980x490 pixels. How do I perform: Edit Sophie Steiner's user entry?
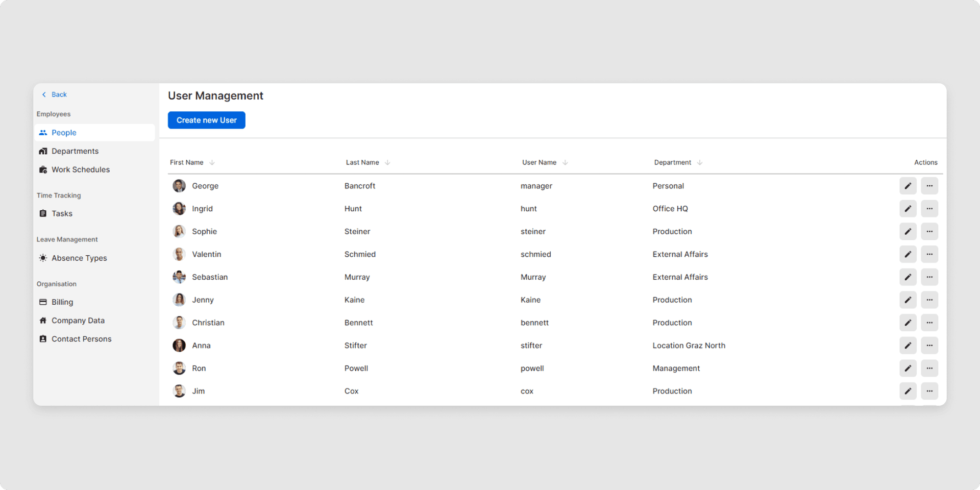click(x=908, y=232)
